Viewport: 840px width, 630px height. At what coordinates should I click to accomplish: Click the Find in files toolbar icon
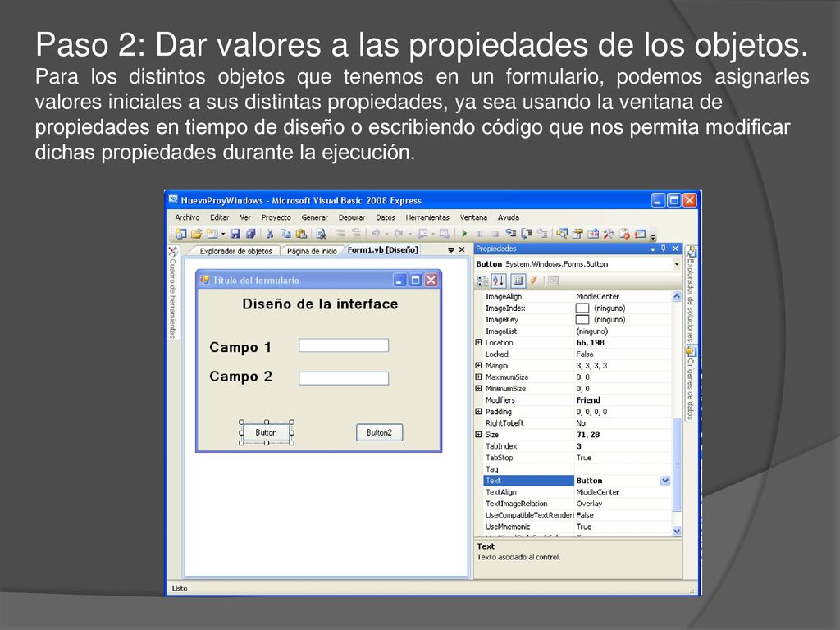click(x=321, y=234)
